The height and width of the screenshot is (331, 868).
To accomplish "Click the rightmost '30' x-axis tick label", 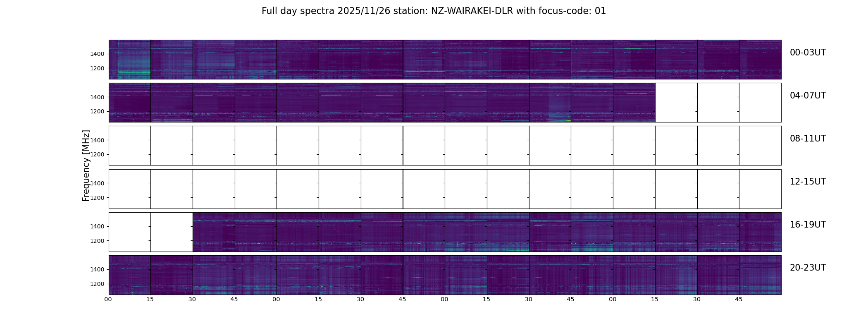I will pos(697,300).
